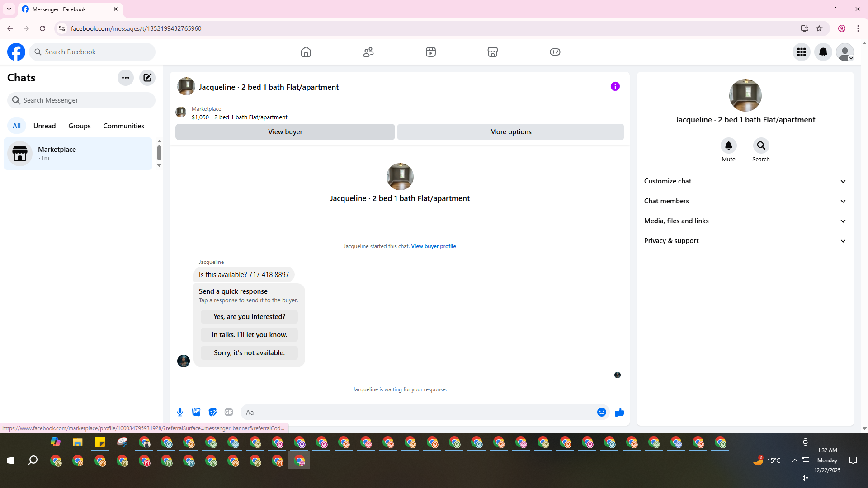
Task: Open a new browser tab
Action: (132, 9)
